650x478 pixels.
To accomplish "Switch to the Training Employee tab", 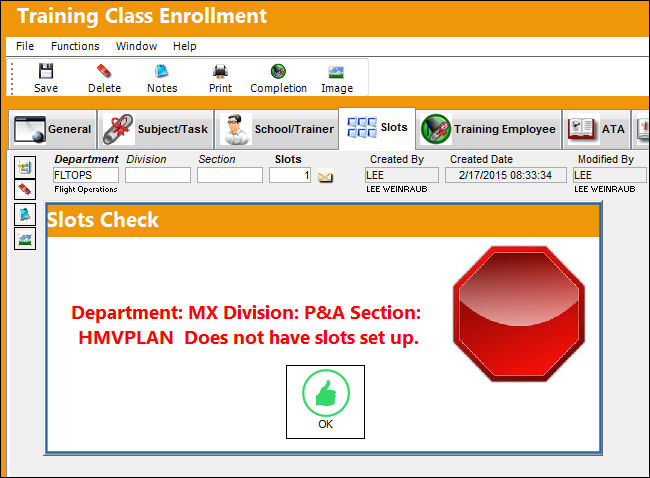I will (x=488, y=129).
